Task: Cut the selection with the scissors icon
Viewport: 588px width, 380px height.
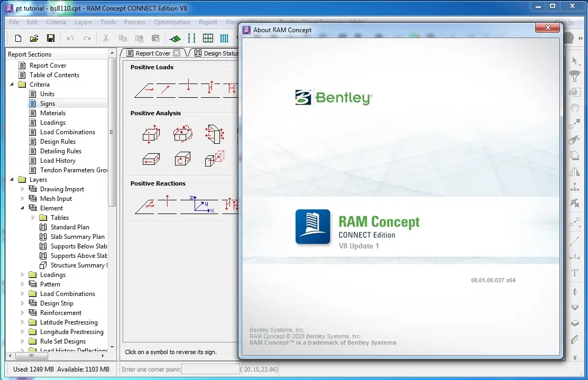Action: tap(106, 38)
